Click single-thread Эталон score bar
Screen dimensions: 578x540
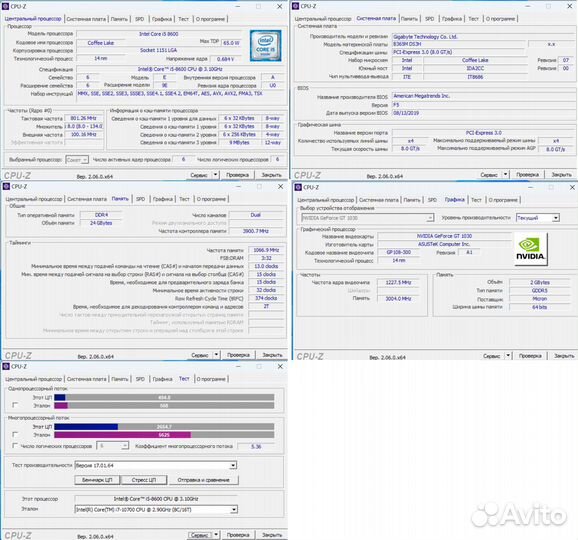164,405
